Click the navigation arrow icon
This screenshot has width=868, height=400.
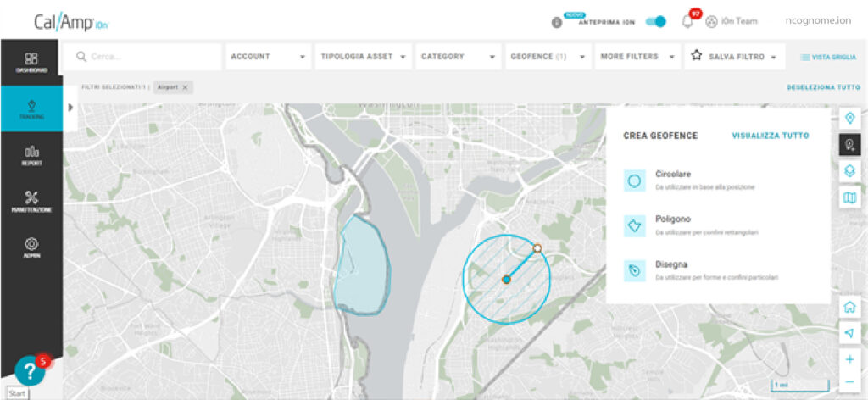[849, 333]
